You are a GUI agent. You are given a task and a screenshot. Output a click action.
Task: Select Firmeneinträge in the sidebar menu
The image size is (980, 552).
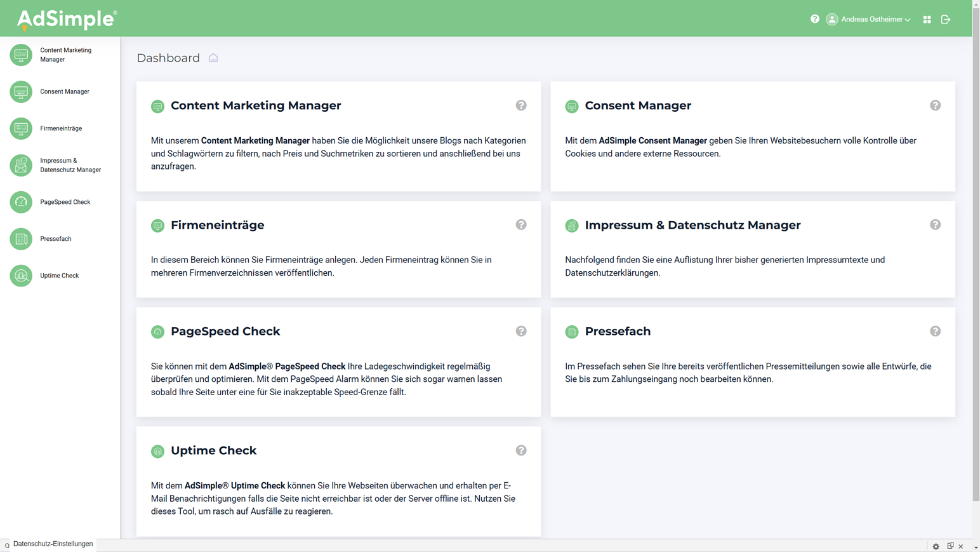pos(61,128)
